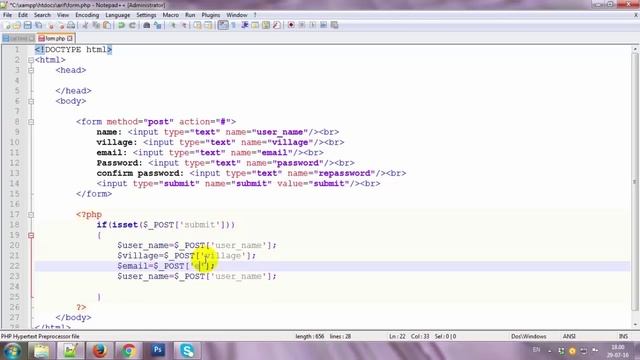Collapse the brace fold marker on line 19

(x=31, y=235)
